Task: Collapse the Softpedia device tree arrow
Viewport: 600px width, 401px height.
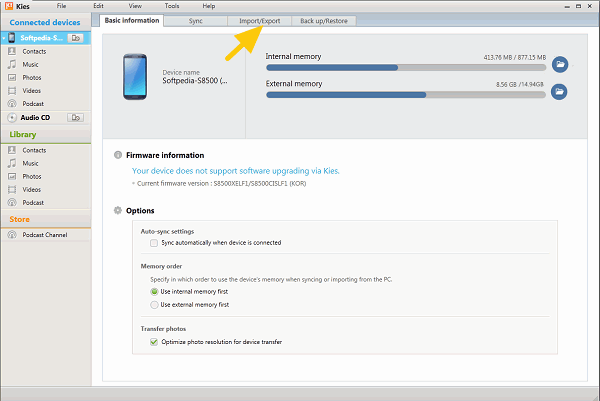Action: pos(4,38)
